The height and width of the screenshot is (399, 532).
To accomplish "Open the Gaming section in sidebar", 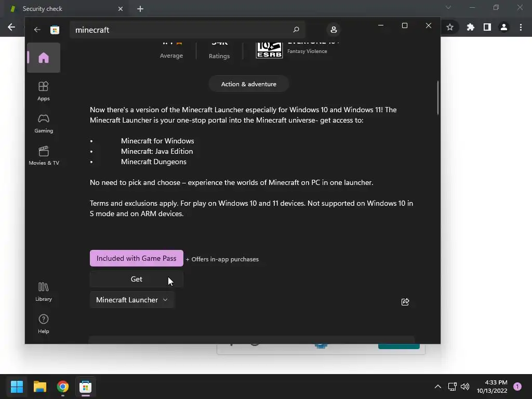I will (x=44, y=124).
